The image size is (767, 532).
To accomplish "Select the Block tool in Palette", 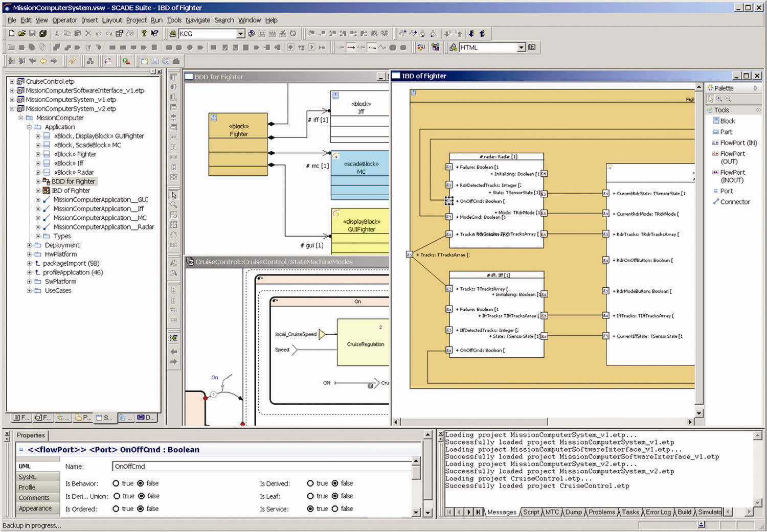I will coord(724,121).
